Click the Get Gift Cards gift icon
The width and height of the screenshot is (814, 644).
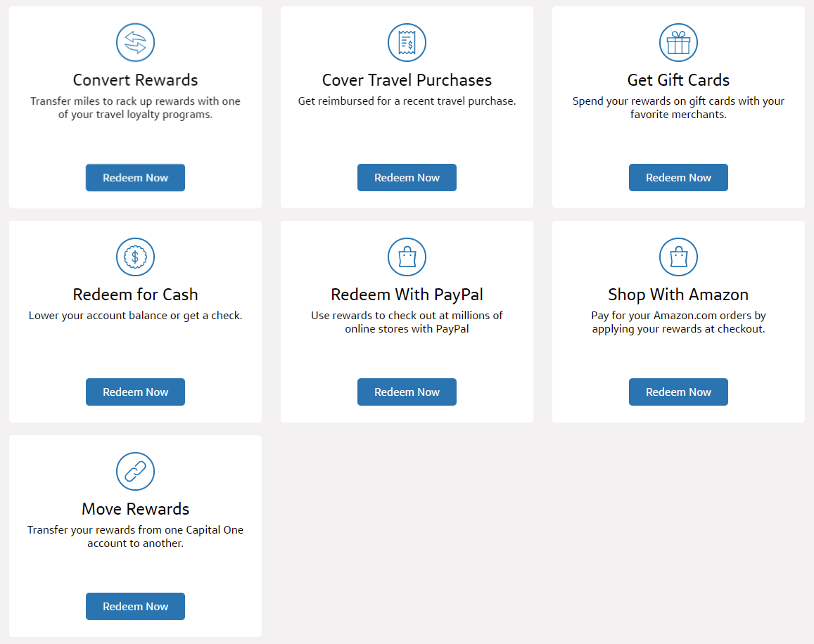678,43
